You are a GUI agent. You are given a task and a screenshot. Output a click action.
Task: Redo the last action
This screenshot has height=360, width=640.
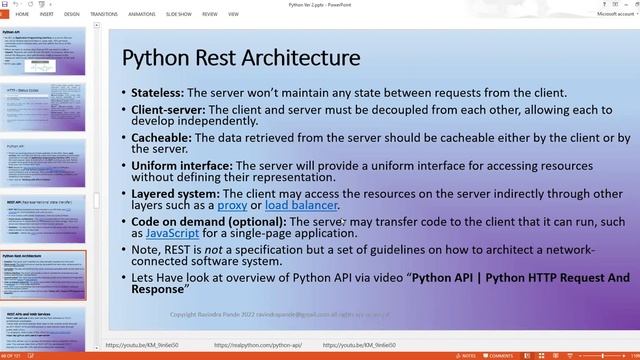31,4
